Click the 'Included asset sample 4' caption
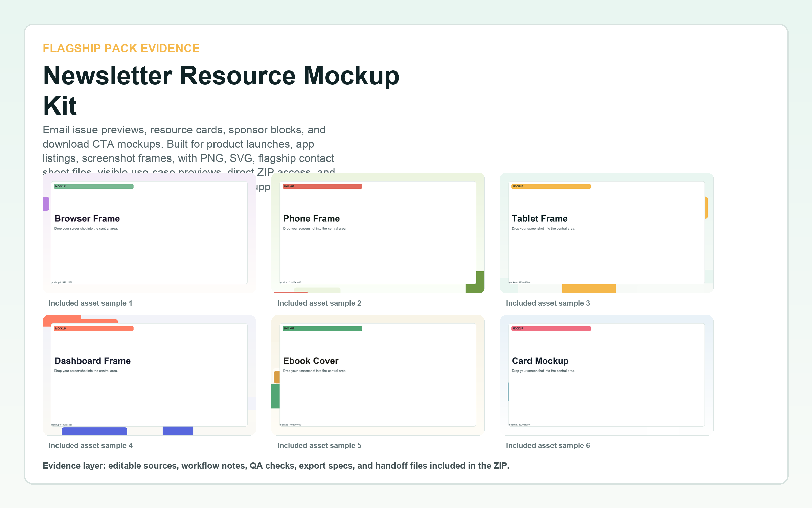 [x=90, y=446]
